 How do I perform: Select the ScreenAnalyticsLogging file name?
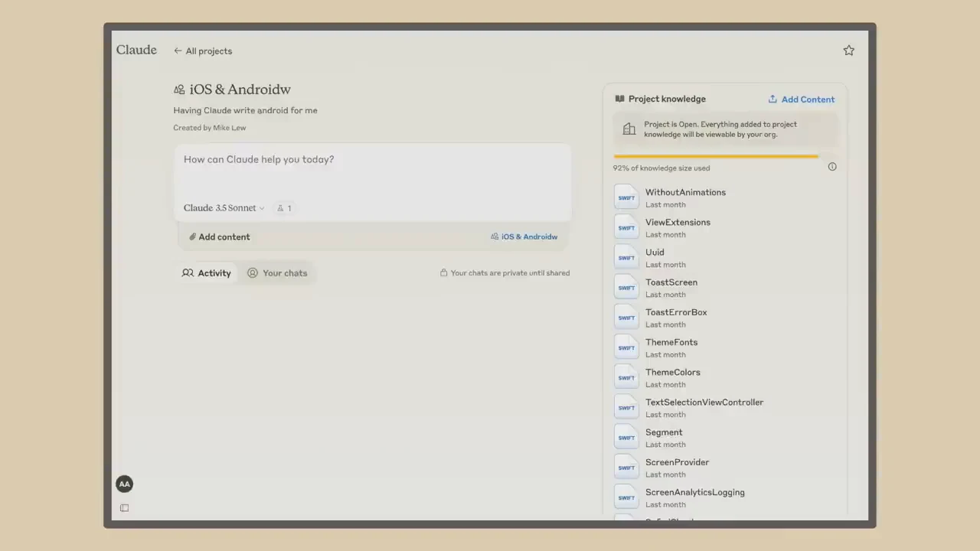point(695,492)
